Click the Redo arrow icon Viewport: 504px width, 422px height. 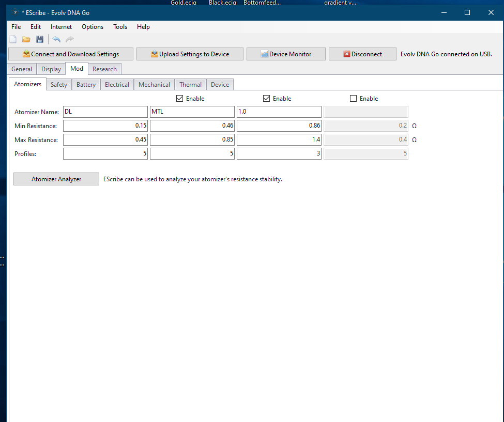[x=70, y=39]
